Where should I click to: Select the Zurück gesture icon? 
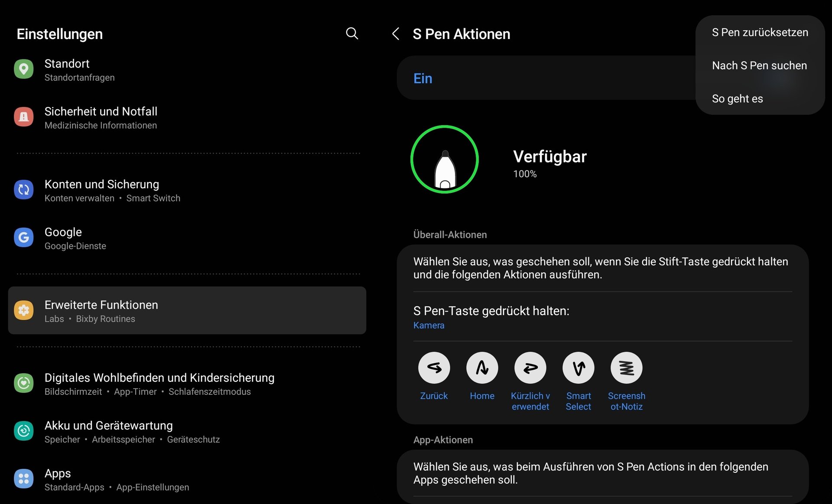[x=434, y=367]
